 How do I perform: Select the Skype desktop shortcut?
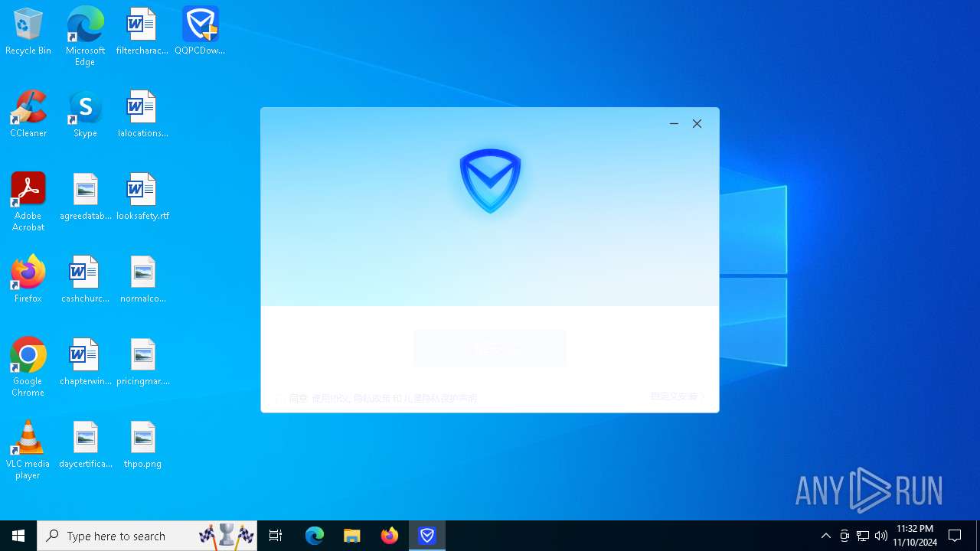tap(85, 114)
